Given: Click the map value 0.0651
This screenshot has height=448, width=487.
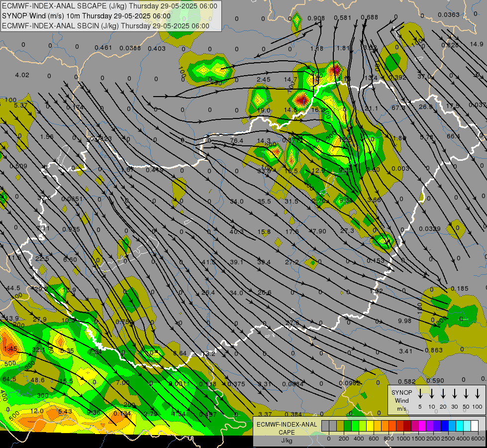Looking at the screenshot, I should pos(72,199).
